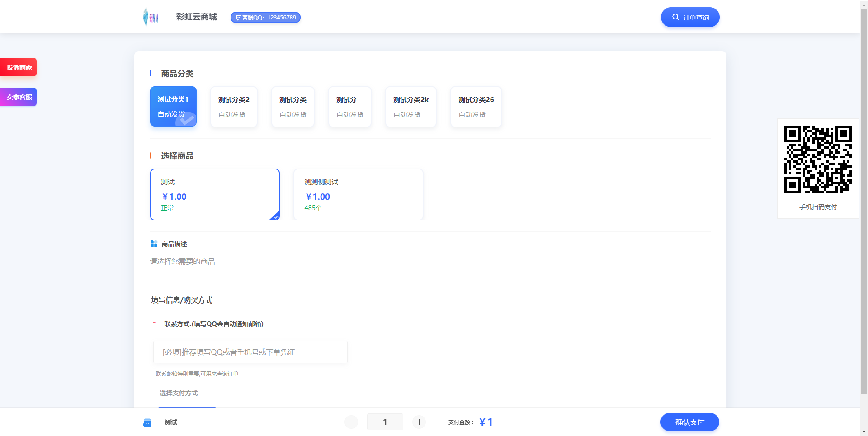Image resolution: width=868 pixels, height=436 pixels.
Task: Click the 客服QQ chat badge
Action: 265,18
